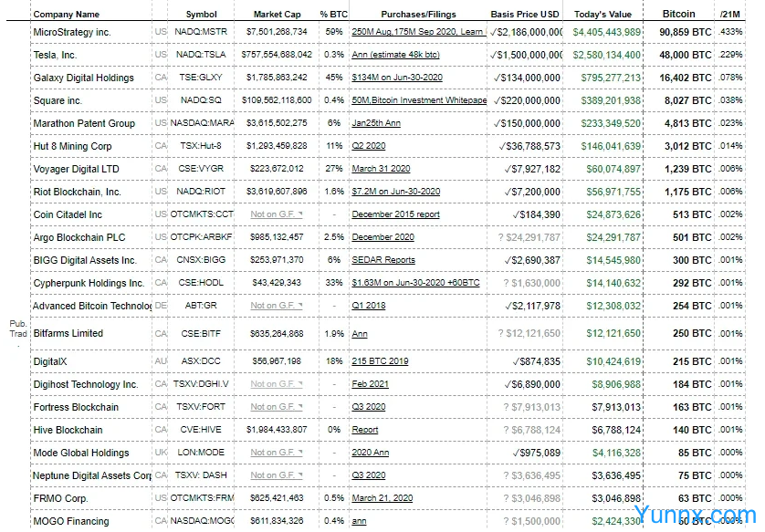Image resolution: width=765 pixels, height=532 pixels.
Task: Open Hive Blockchain's Report link
Action: pos(365,430)
